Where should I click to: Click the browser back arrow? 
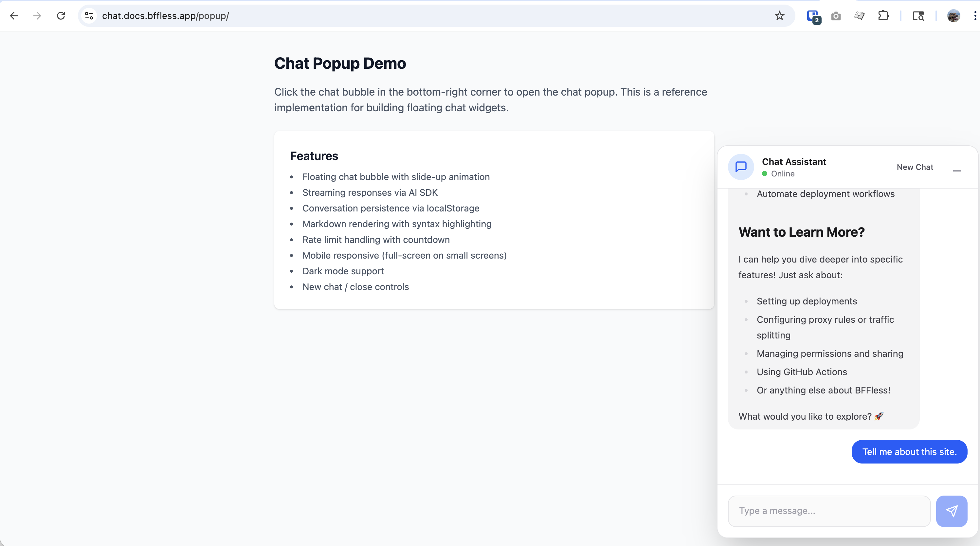pos(14,16)
